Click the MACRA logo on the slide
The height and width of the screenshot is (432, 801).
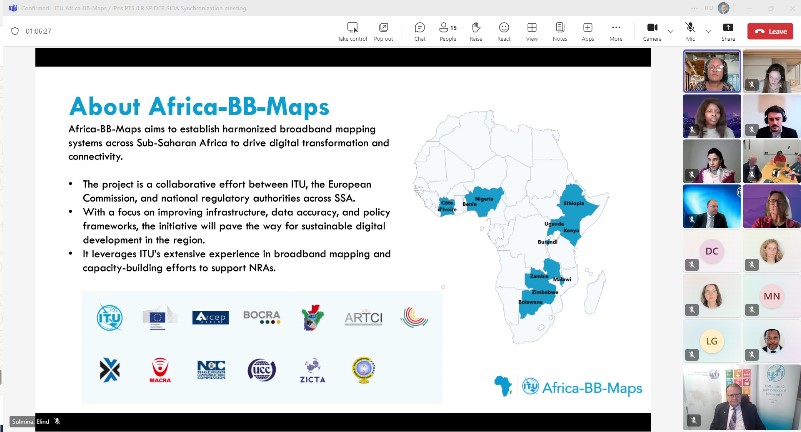[x=160, y=370]
